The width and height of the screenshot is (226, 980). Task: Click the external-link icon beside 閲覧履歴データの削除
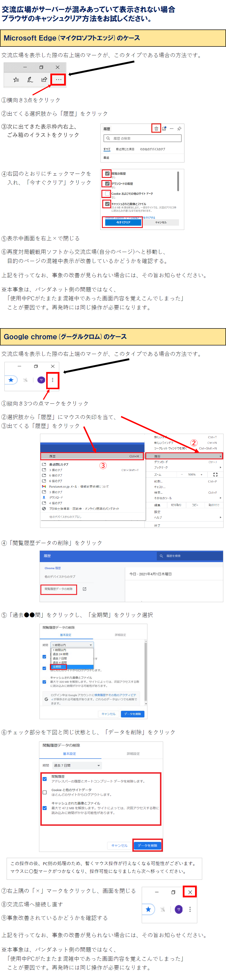tap(84, 589)
